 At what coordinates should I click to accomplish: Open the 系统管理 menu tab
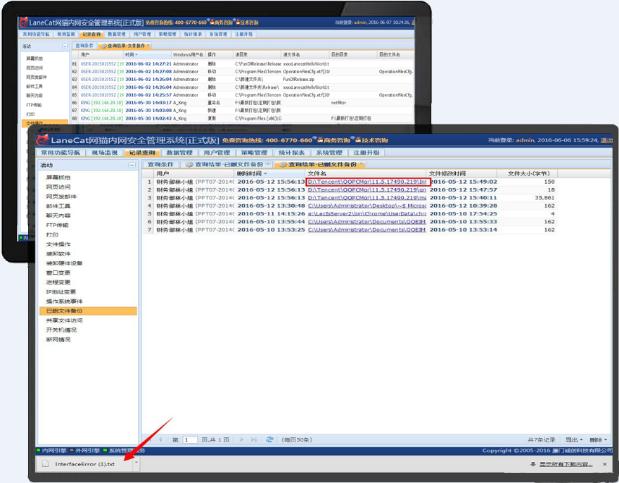tap(329, 152)
